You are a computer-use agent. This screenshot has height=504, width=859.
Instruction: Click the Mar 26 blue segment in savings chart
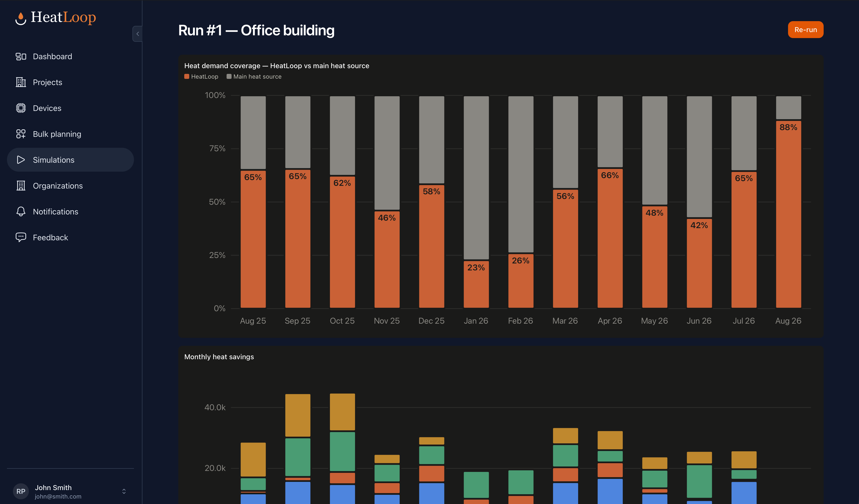pos(565,494)
